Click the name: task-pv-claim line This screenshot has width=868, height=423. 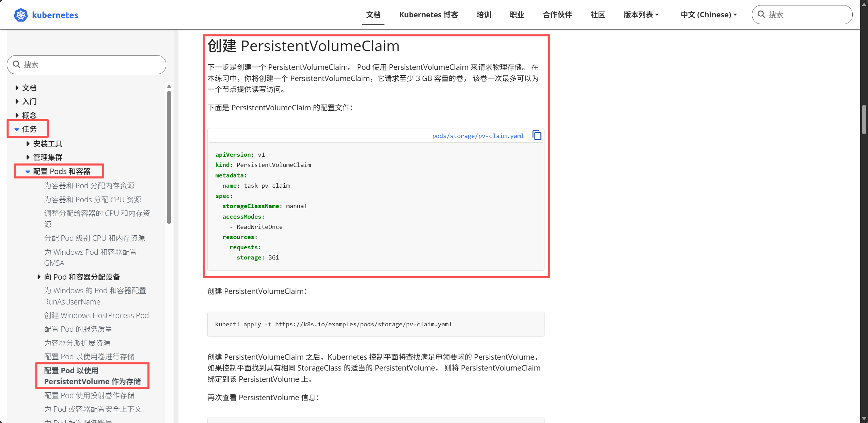[x=256, y=186]
